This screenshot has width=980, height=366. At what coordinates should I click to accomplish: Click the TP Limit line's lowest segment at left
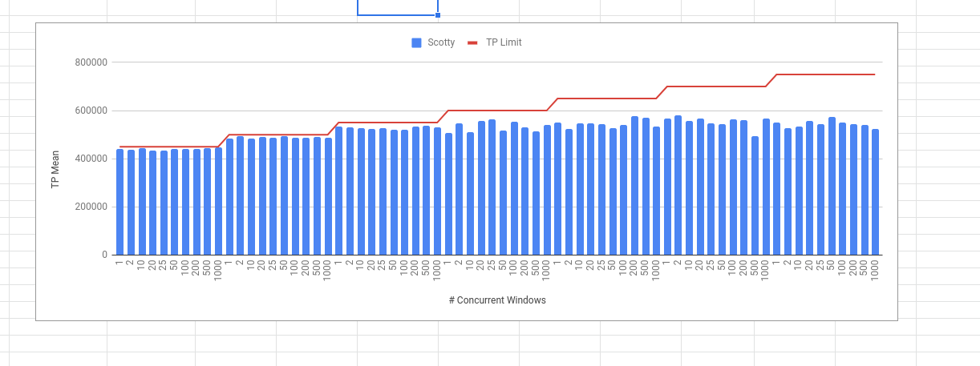(168, 147)
